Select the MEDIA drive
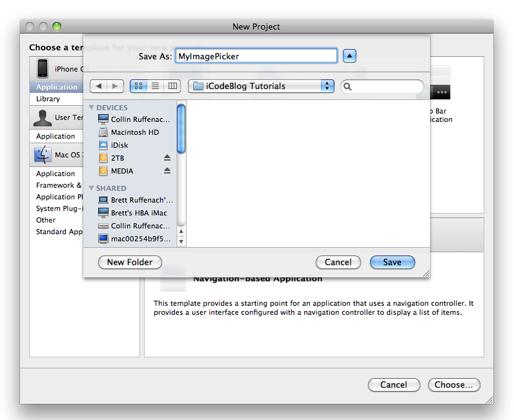The height and width of the screenshot is (420, 514). 116,171
